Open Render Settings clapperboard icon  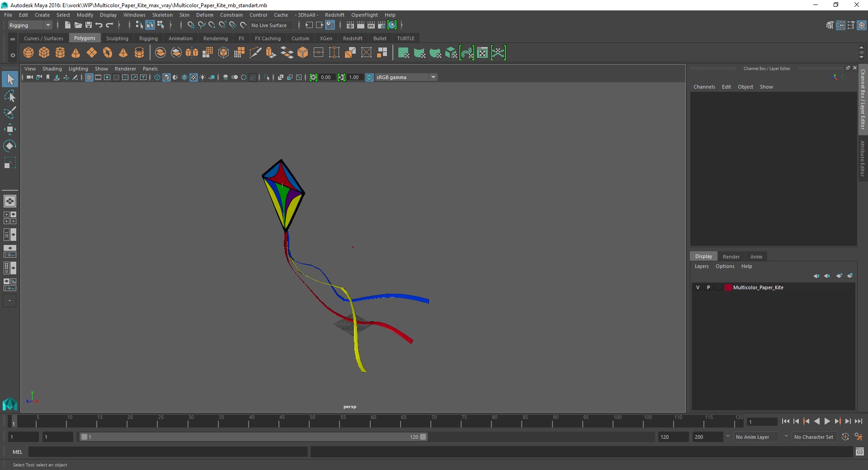pos(382,25)
